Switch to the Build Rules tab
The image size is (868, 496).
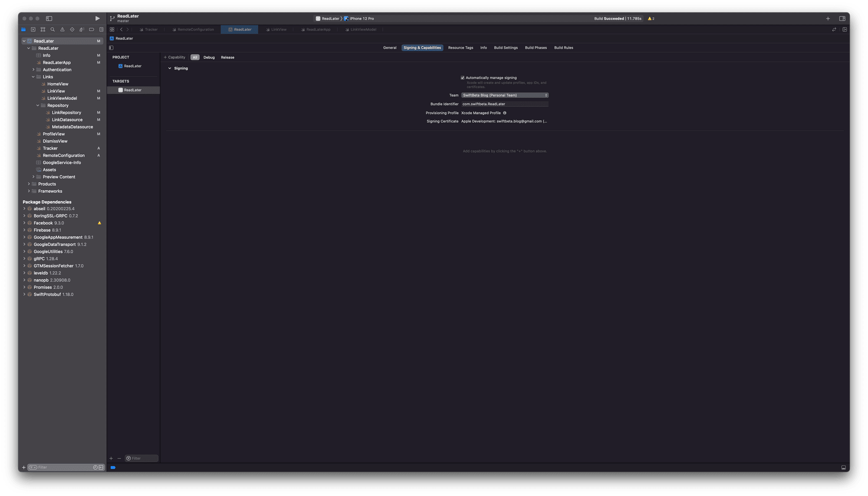[x=563, y=48]
